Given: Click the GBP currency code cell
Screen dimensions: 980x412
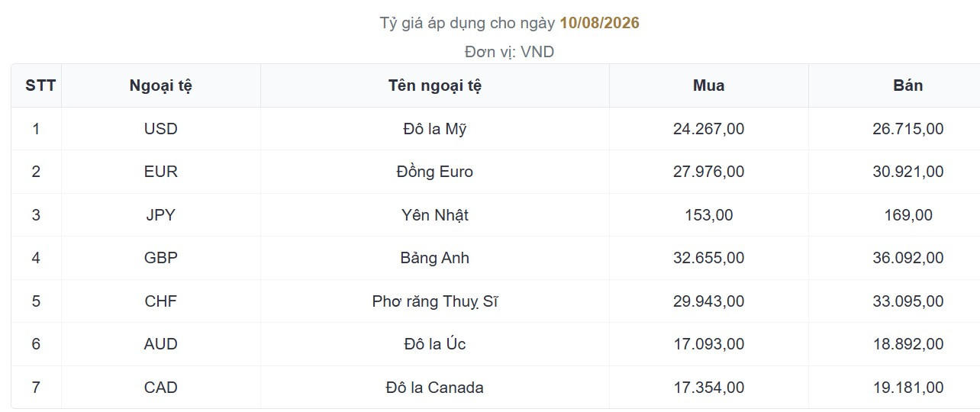Looking at the screenshot, I should 160,258.
